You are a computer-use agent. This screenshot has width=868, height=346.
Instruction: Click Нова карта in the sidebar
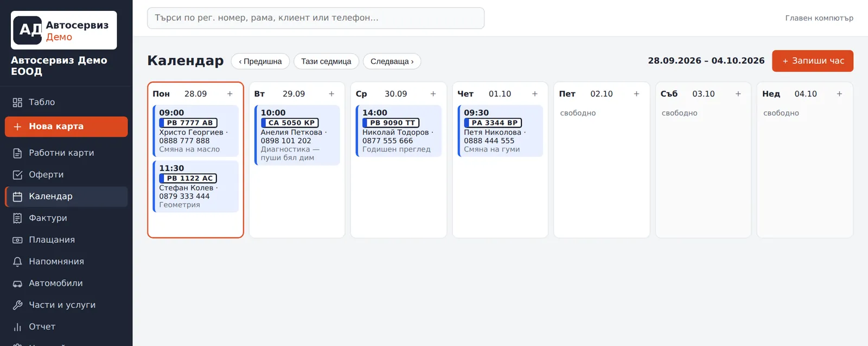(x=66, y=127)
